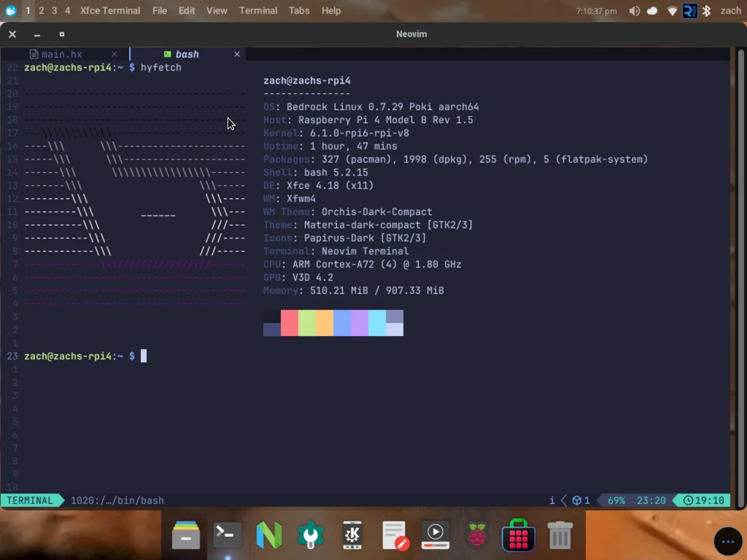
Task: Select the bash terminal tab
Action: tap(187, 53)
